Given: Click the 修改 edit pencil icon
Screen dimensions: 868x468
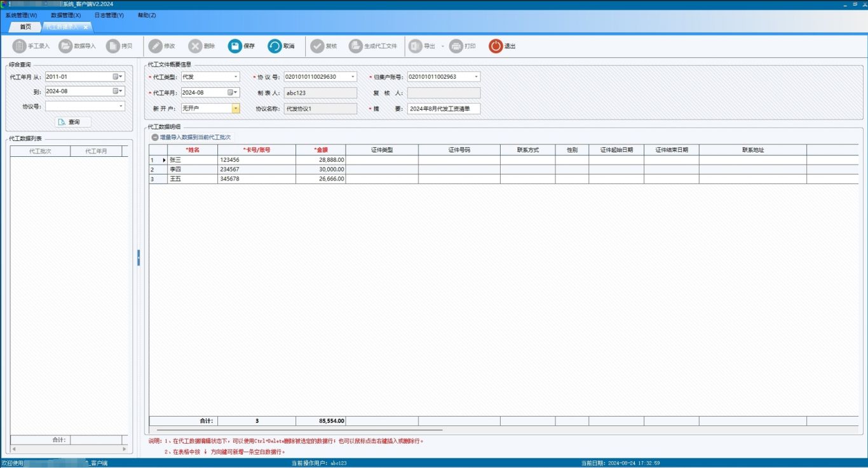Looking at the screenshot, I should 155,46.
